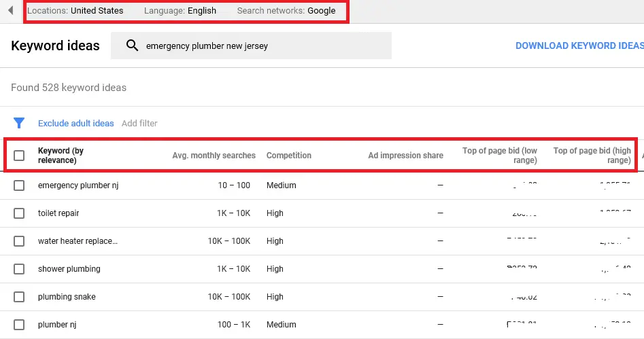The width and height of the screenshot is (644, 339).
Task: Tick the 'shower plumbing' row checkbox
Action: click(19, 269)
